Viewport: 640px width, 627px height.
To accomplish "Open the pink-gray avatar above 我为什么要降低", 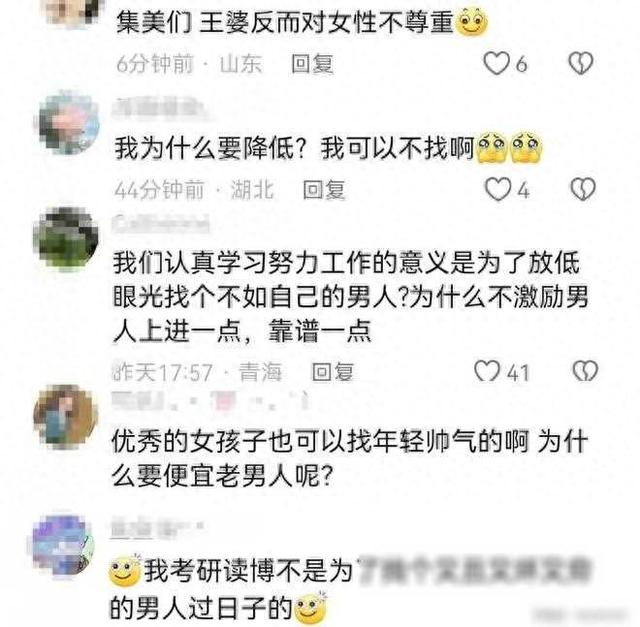I will coord(69,122).
